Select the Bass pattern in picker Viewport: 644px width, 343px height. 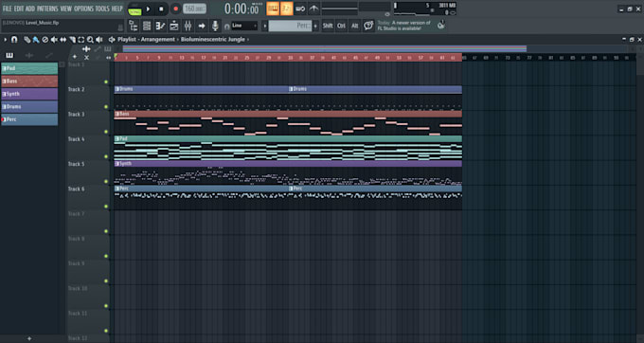(29, 81)
